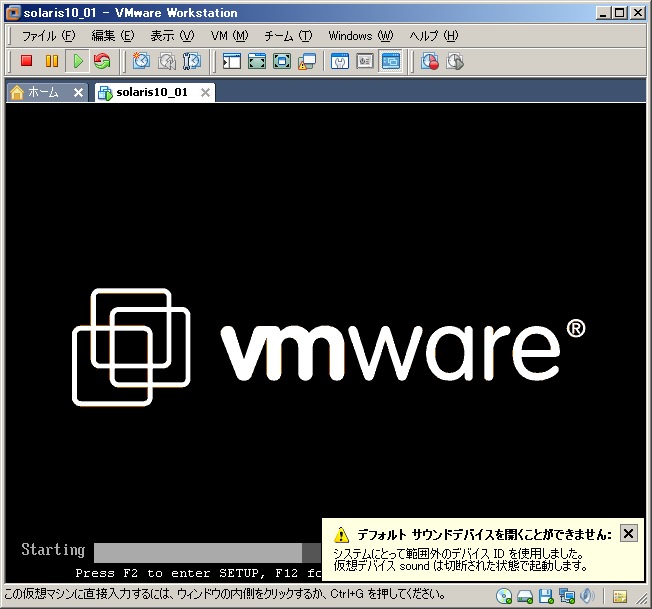Open the Snapshot Manager
Image resolution: width=652 pixels, height=609 pixels.
tap(192, 61)
